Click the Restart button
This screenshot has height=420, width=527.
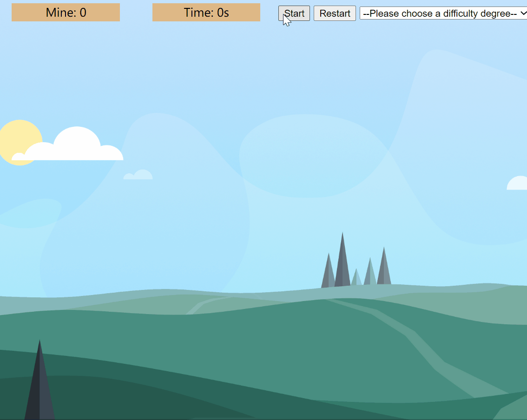pyautogui.click(x=335, y=13)
